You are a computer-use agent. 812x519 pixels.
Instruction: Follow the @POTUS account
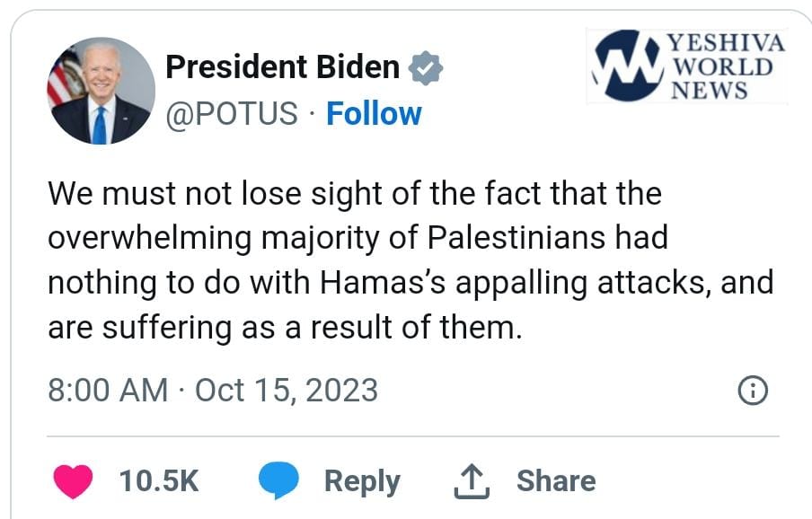[x=374, y=114]
